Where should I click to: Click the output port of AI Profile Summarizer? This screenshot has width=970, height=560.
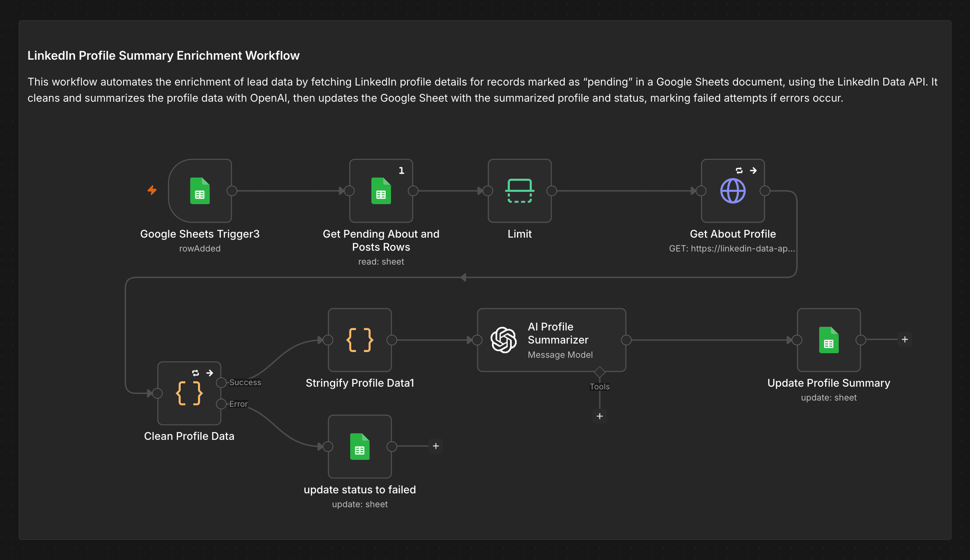click(x=626, y=340)
